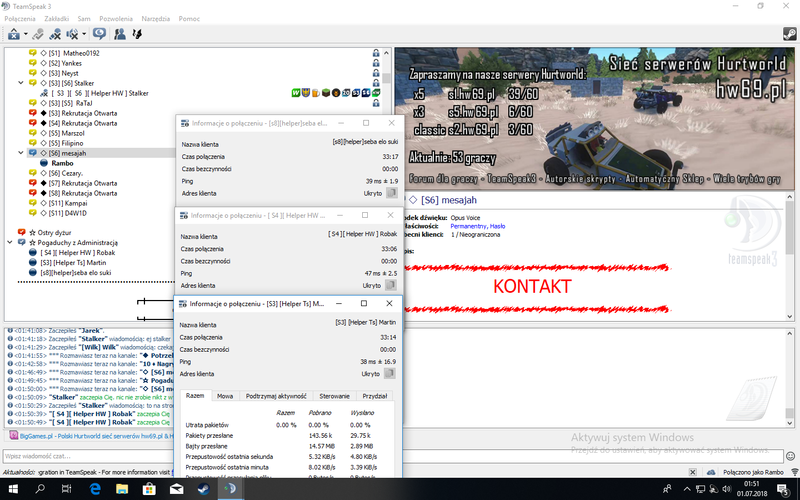Open the BigGames.pl chat tab
Viewport: 800px width, 500px height.
(91, 436)
